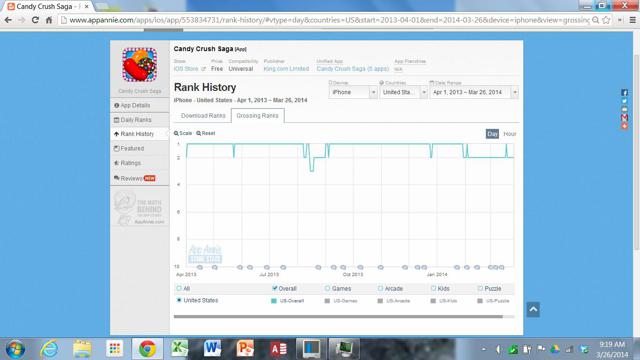
Task: Open the date range dropdown
Action: pos(474,92)
